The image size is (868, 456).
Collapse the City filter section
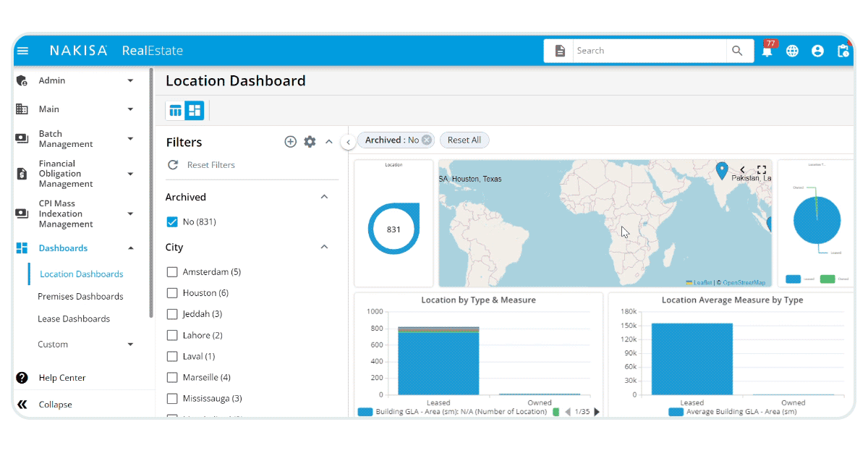[x=325, y=247]
